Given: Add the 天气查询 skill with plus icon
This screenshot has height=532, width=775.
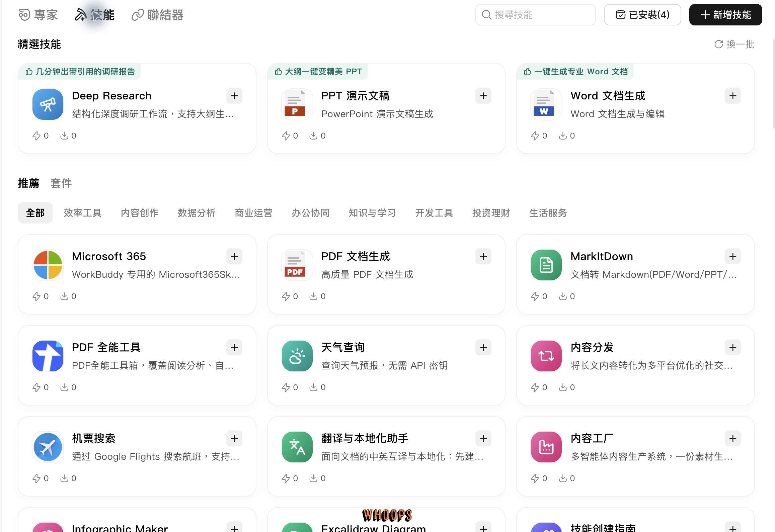Looking at the screenshot, I should (x=483, y=348).
